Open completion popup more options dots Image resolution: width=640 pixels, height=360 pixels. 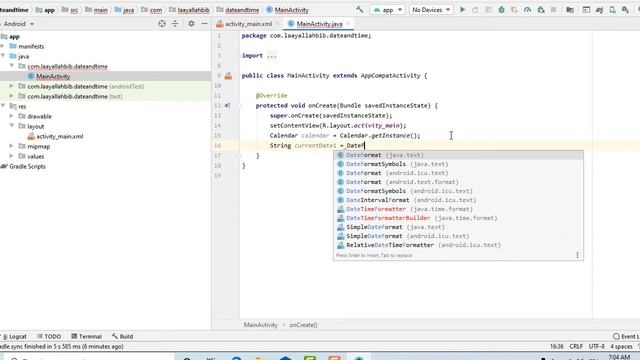pos(577,255)
